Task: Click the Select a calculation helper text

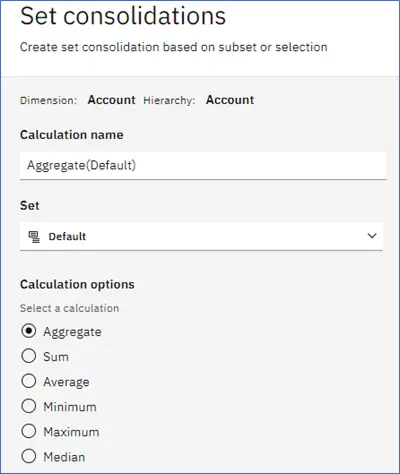Action: pos(69,308)
